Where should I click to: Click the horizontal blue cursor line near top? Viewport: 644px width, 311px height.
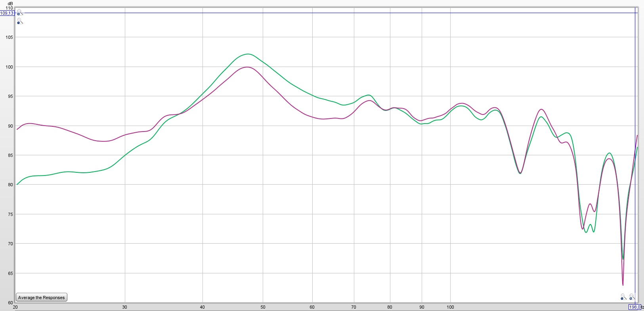click(317, 13)
